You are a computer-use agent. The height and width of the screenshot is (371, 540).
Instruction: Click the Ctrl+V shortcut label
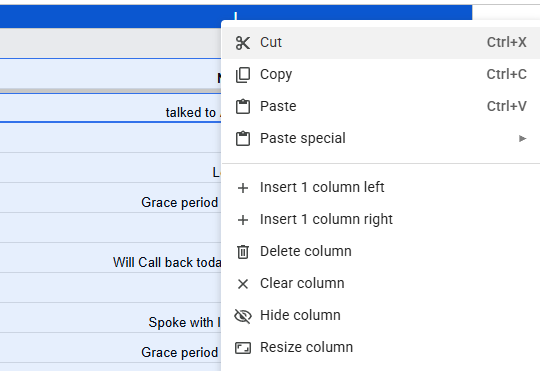tap(507, 106)
